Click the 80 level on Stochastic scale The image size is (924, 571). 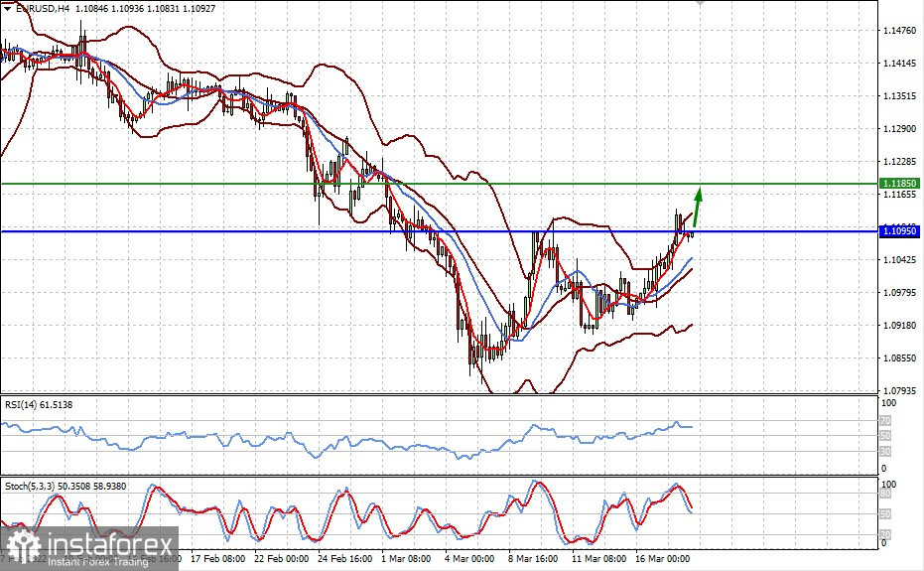(885, 494)
